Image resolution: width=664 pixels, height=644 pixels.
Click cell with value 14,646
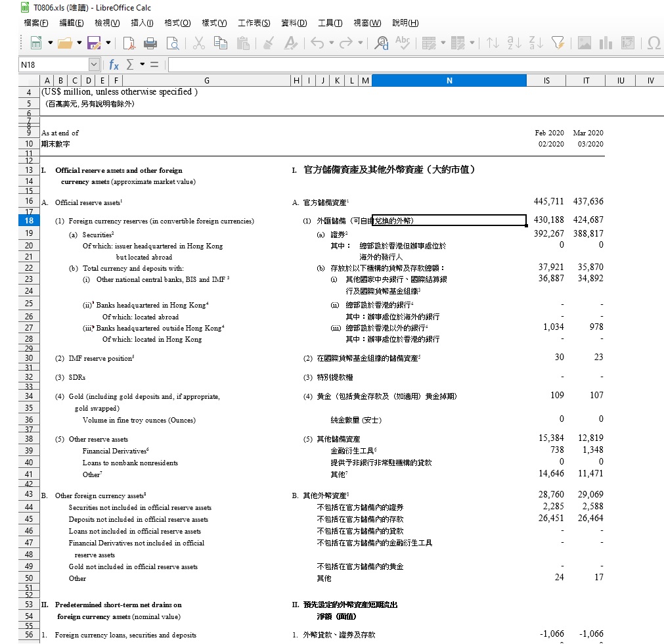(x=551, y=473)
